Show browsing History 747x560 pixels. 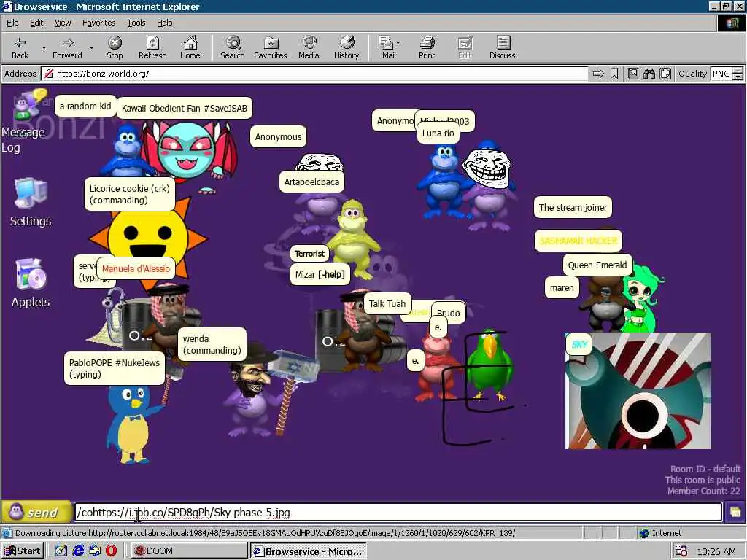[x=347, y=47]
